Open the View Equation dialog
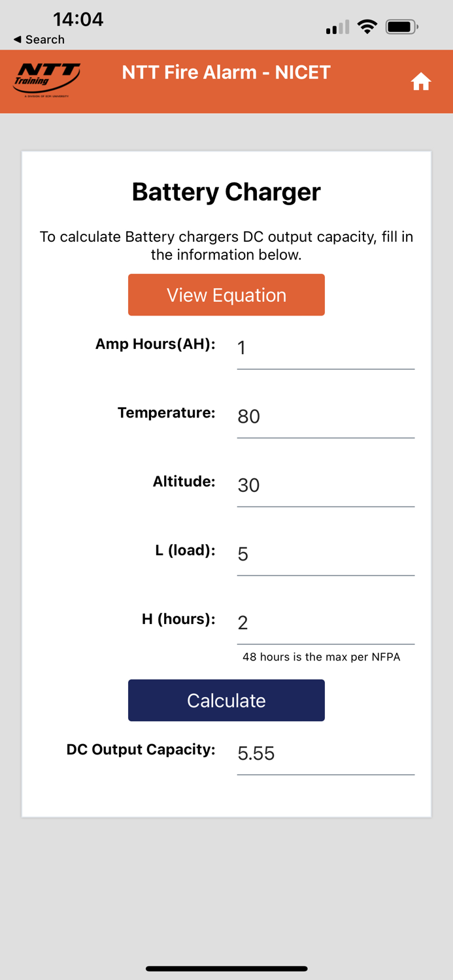The height and width of the screenshot is (980, 453). point(226,295)
